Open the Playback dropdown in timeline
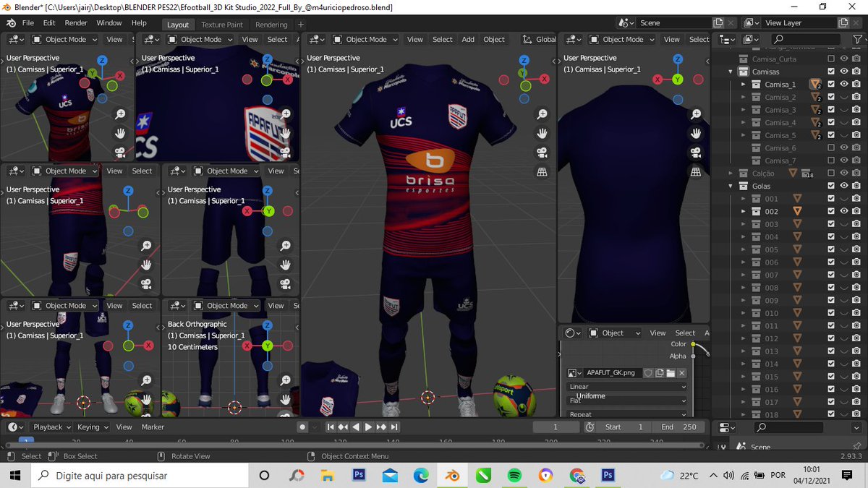The height and width of the screenshot is (488, 868). pyautogui.click(x=52, y=427)
